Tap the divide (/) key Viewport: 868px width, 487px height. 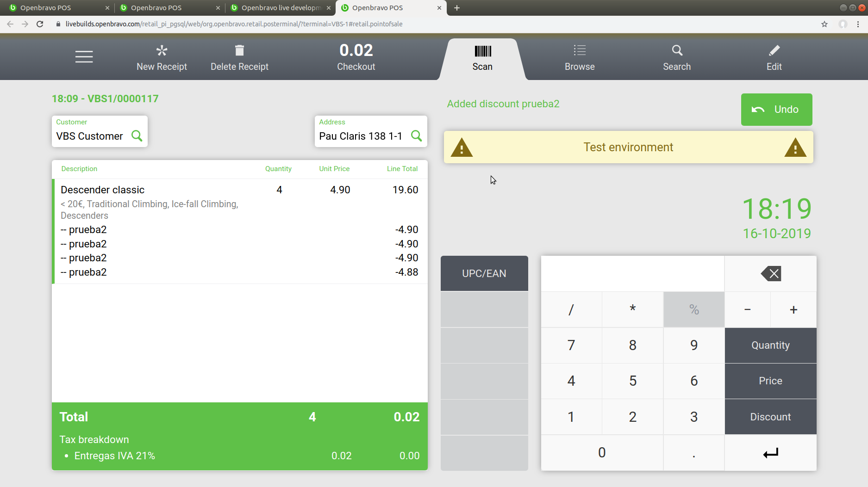coord(571,309)
